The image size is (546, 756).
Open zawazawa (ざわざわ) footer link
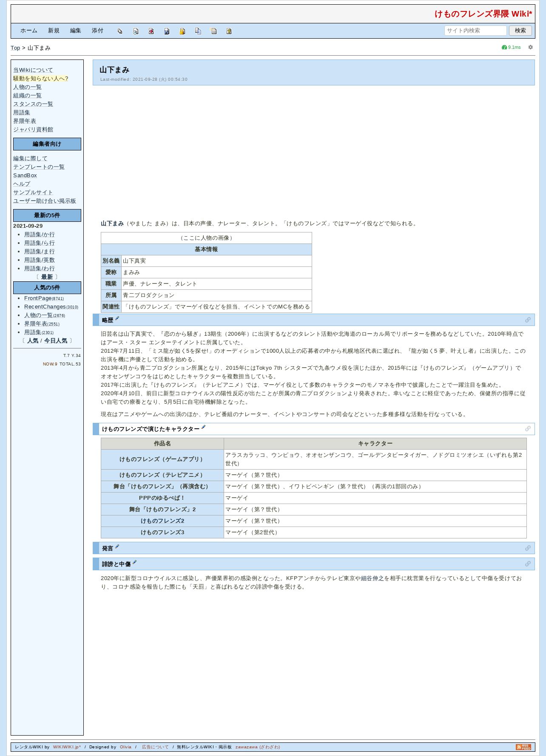pos(258,747)
